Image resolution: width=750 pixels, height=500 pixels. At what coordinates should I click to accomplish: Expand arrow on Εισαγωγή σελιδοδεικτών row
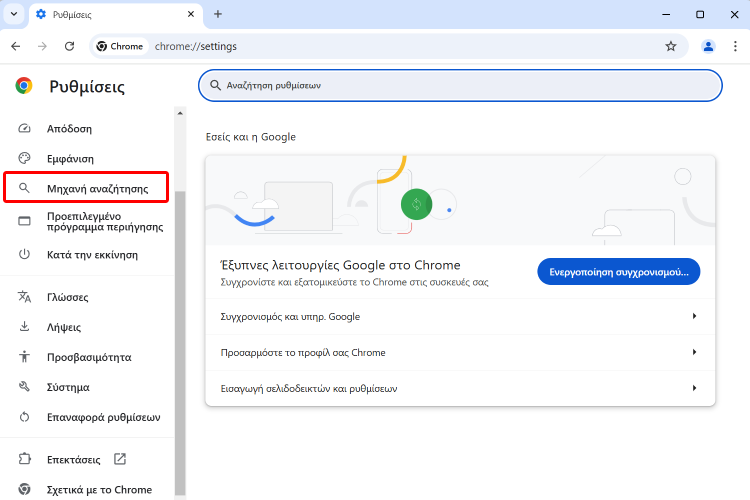click(694, 388)
